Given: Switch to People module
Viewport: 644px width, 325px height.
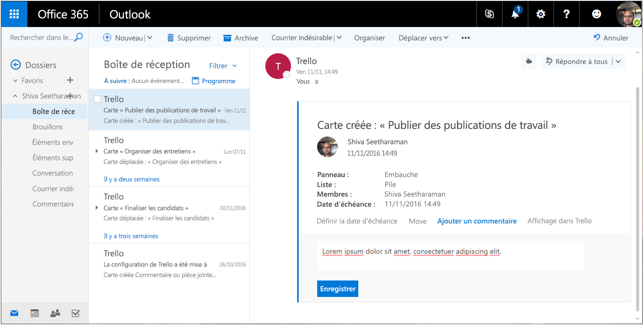Looking at the screenshot, I should tap(55, 313).
